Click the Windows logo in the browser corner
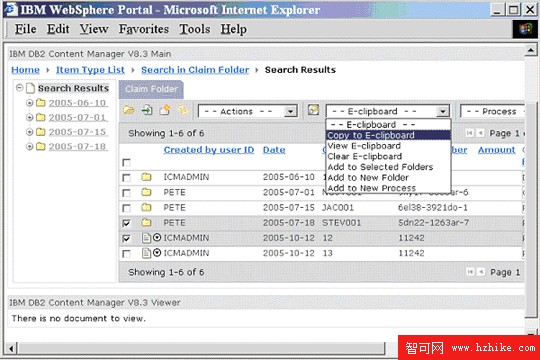540x360 pixels. click(526, 29)
